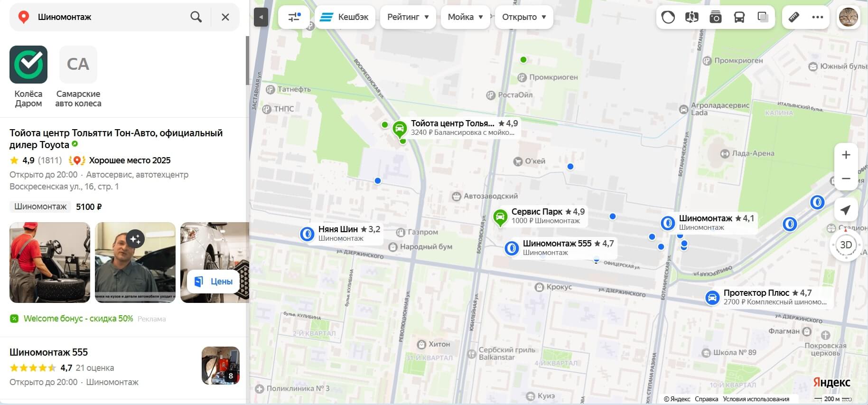Click the Автозаводский market map icon
Screen dimensions: 868x405
[457, 196]
